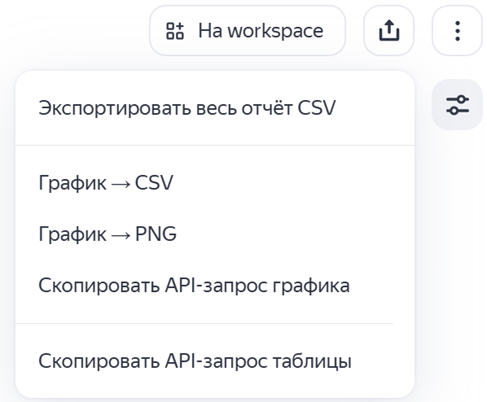The width and height of the screenshot is (487, 402).
Task: Toggle the filter sliders panel button
Action: pos(457,105)
